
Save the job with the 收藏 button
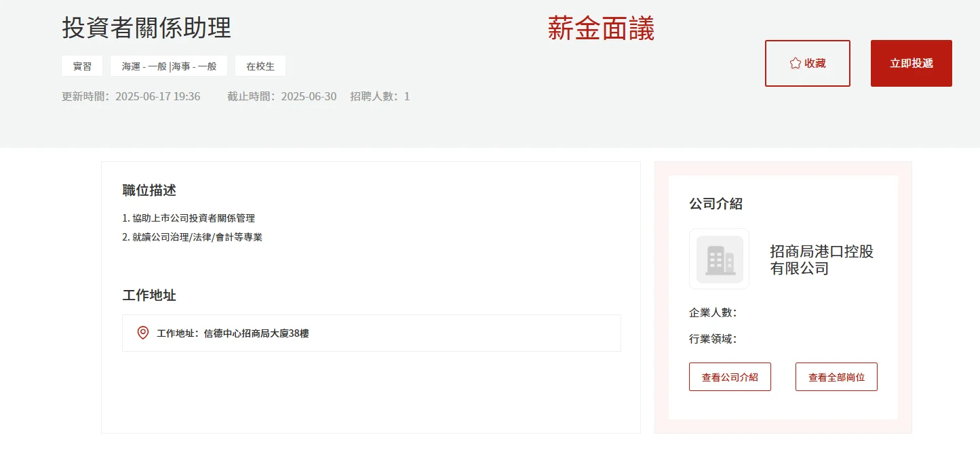point(808,63)
